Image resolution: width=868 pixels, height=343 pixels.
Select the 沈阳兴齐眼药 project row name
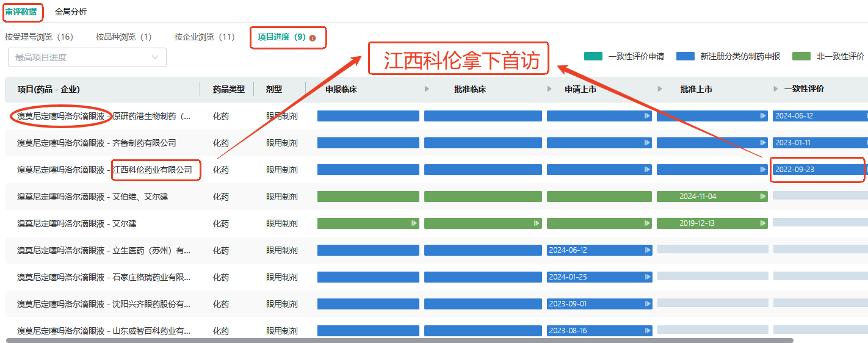click(104, 304)
